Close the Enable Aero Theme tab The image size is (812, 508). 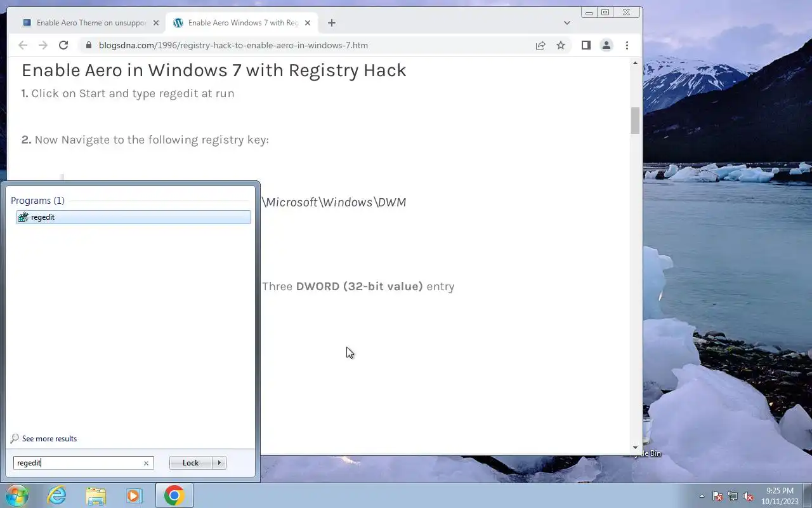(x=156, y=23)
